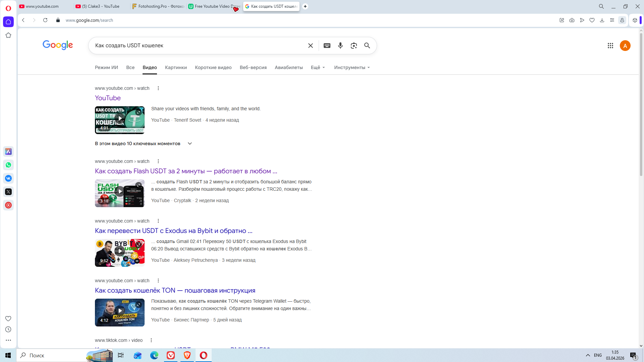The width and height of the screenshot is (644, 362).
Task: Open Google Lens image search icon
Action: coord(354,46)
